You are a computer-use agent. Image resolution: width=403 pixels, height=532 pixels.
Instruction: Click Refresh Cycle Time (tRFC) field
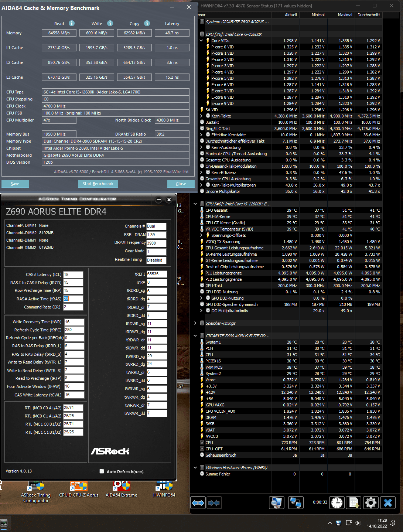[x=74, y=330]
